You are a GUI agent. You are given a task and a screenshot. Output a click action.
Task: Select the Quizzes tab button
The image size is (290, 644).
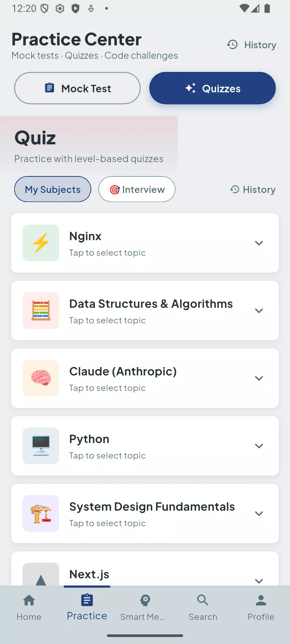click(212, 88)
